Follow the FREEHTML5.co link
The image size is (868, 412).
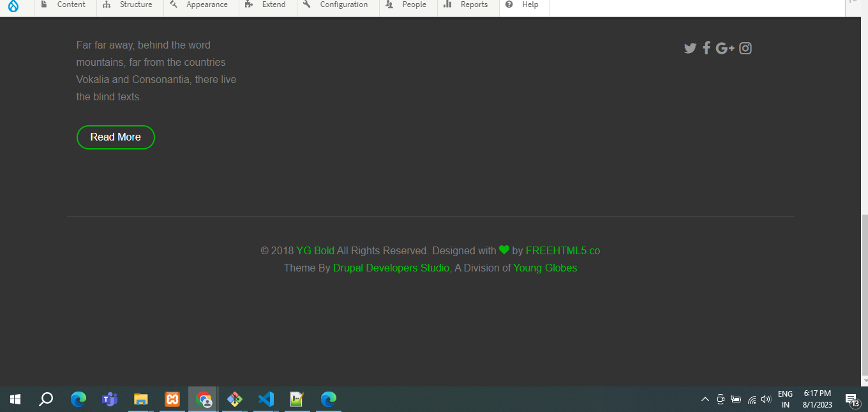point(562,251)
